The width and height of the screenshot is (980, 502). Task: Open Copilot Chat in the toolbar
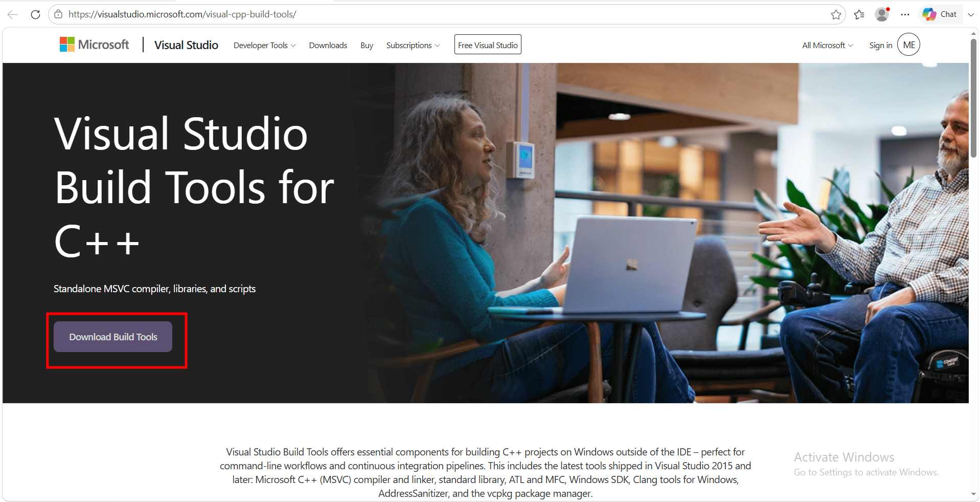pyautogui.click(x=940, y=14)
